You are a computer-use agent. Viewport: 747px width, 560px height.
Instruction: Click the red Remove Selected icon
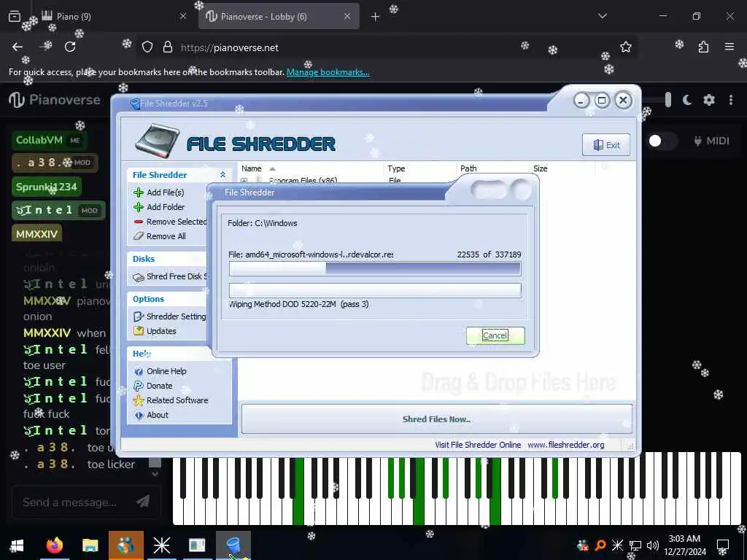(x=138, y=222)
